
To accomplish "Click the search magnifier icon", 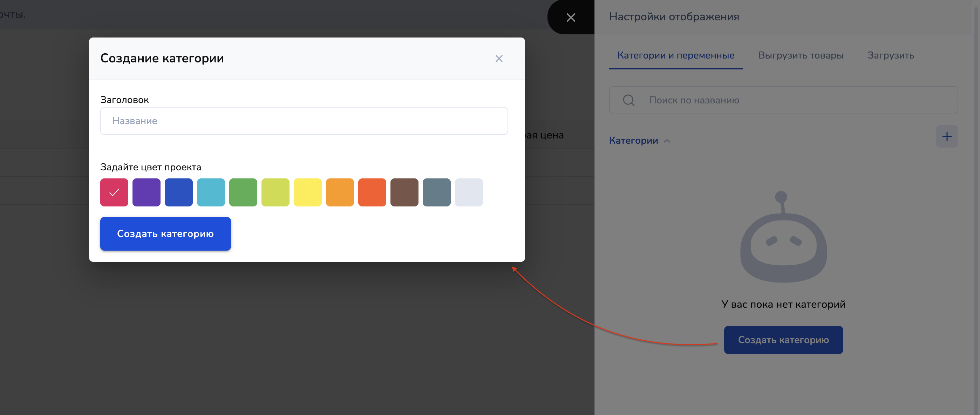I will pyautogui.click(x=628, y=101).
